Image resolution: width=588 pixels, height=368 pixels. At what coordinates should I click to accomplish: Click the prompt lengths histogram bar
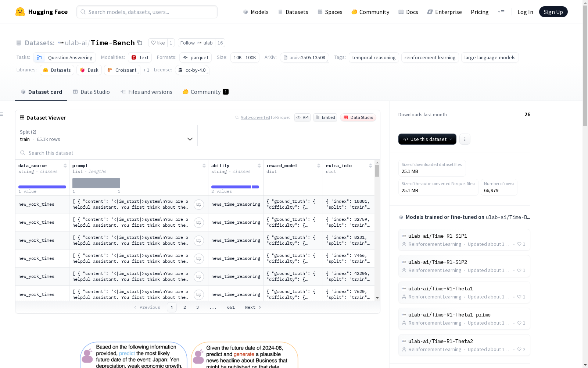96,183
